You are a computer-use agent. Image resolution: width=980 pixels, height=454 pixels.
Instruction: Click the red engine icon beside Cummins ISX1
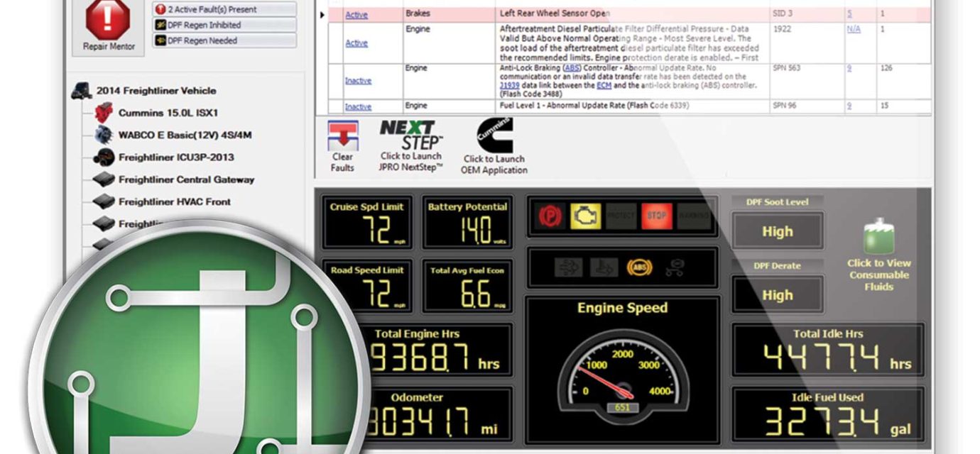click(x=104, y=112)
